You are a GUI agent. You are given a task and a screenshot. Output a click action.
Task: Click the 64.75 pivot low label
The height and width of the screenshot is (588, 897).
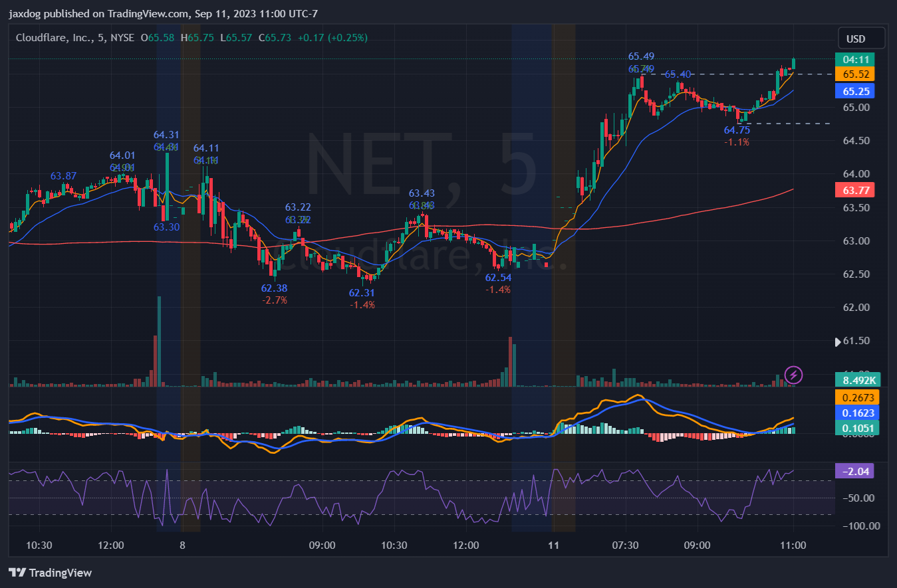(x=737, y=130)
